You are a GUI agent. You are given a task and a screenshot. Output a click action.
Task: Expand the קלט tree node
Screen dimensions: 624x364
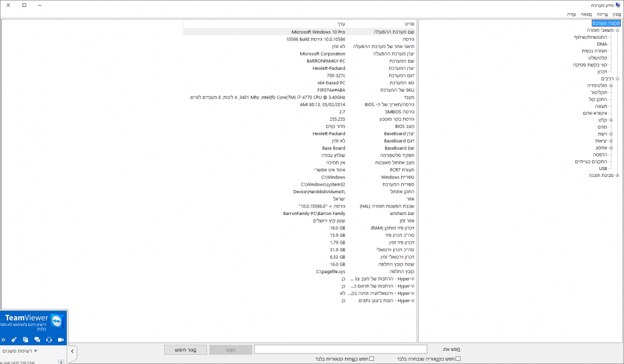[x=611, y=120]
